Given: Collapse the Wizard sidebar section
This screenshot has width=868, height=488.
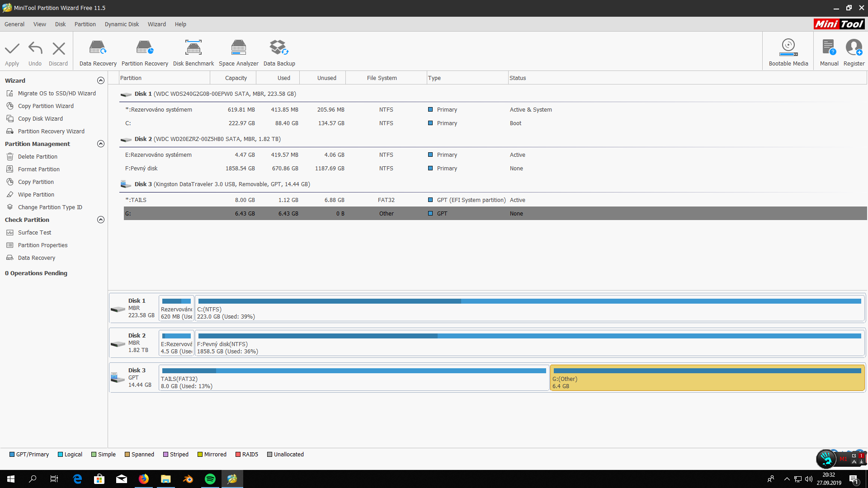Looking at the screenshot, I should tap(101, 80).
